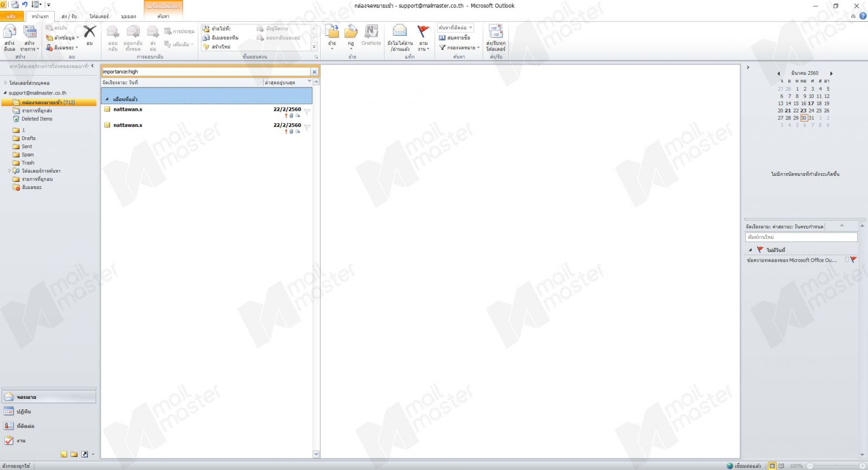Viewport: 868px width, 470px height.
Task: Click the Undo arrow in quick access toolbar
Action: [24, 4]
